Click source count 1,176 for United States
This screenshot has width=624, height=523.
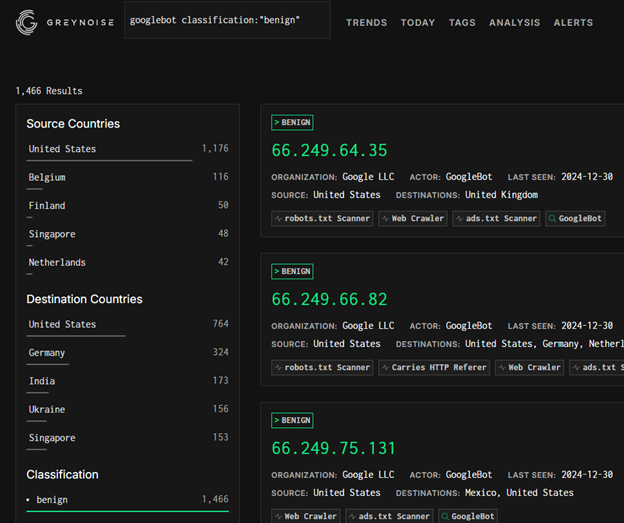pos(215,149)
